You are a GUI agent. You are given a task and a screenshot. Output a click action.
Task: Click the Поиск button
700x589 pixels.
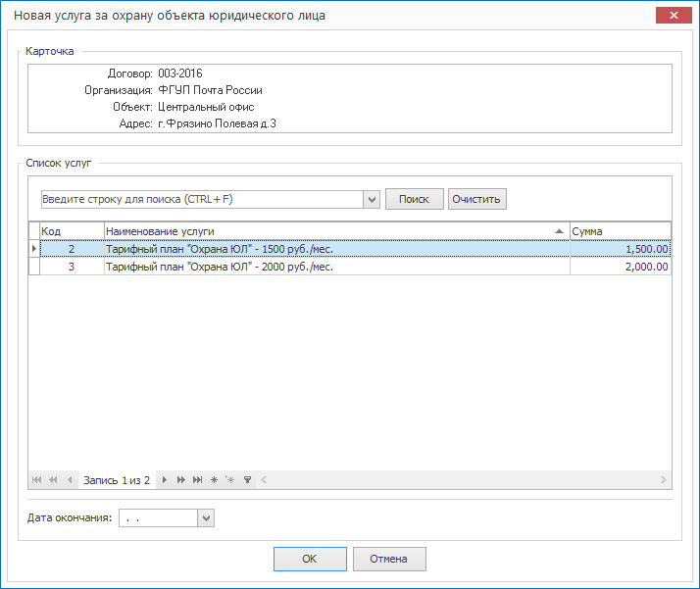(x=415, y=199)
